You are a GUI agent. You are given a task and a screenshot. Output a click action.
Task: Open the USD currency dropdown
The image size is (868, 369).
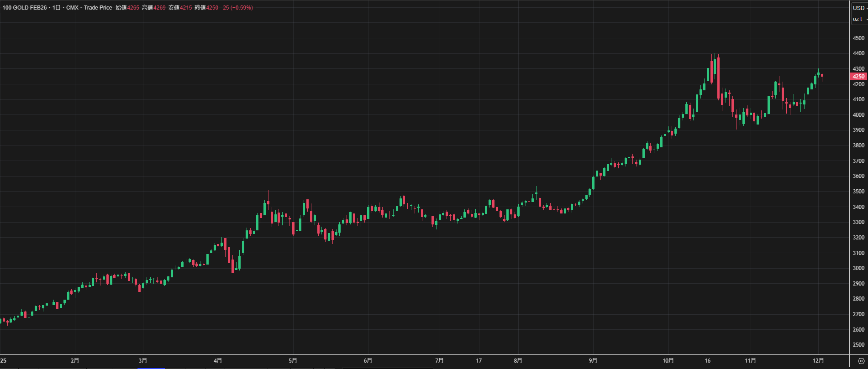859,8
